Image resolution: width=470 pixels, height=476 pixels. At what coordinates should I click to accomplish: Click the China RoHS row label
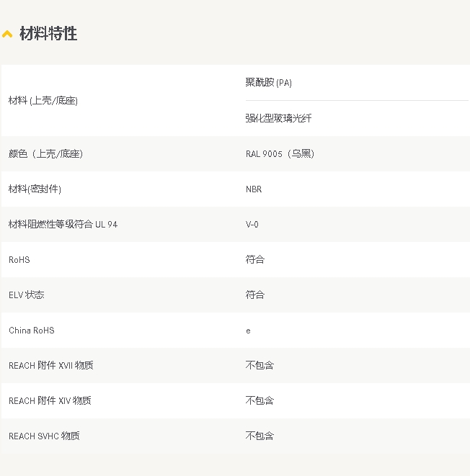[32, 331]
